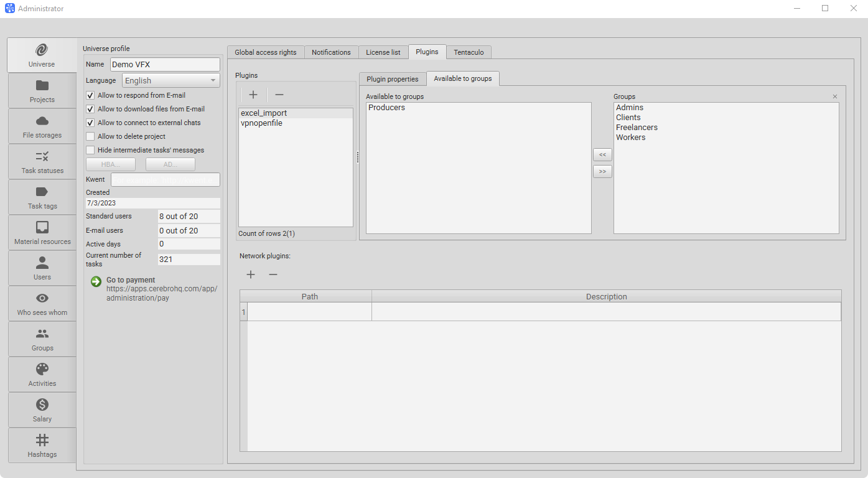This screenshot has width=868, height=478.
Task: Open the Projects folder icon section
Action: [x=42, y=91]
